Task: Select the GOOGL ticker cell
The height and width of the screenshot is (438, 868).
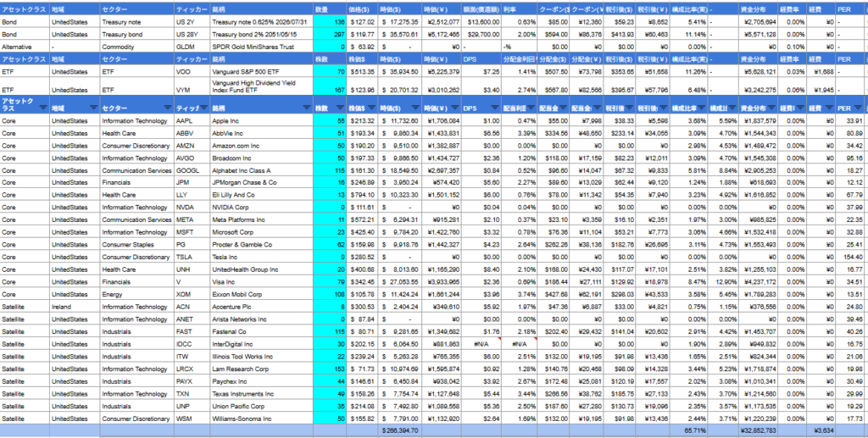Action: point(192,170)
